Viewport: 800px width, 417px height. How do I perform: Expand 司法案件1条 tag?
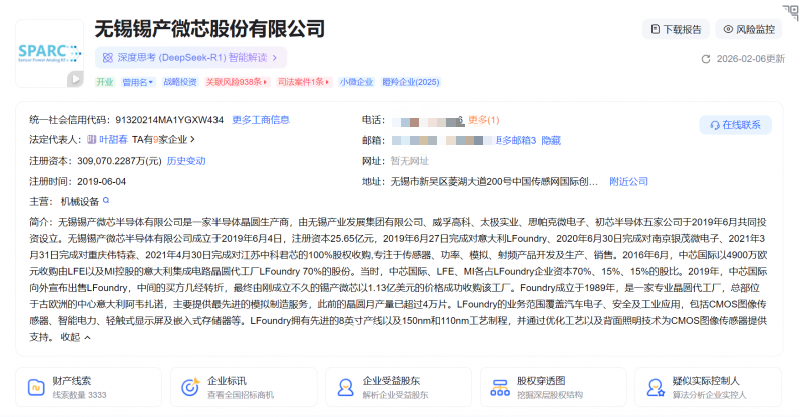click(304, 82)
